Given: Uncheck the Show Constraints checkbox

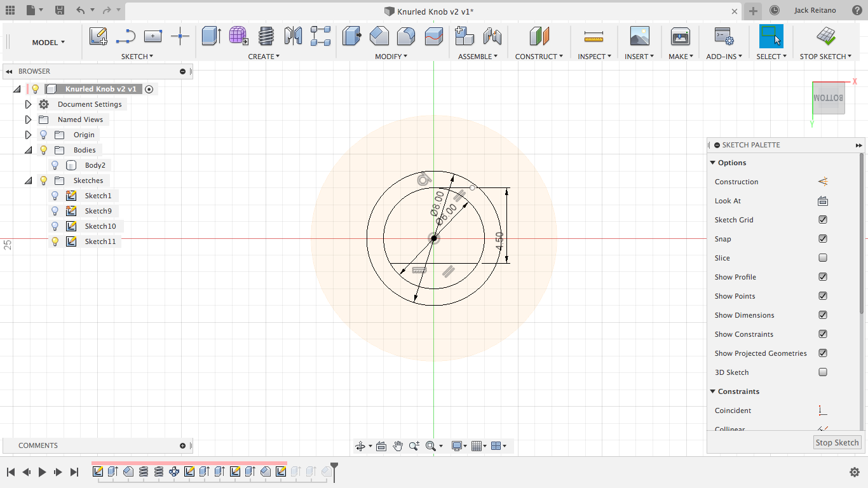Looking at the screenshot, I should [823, 334].
